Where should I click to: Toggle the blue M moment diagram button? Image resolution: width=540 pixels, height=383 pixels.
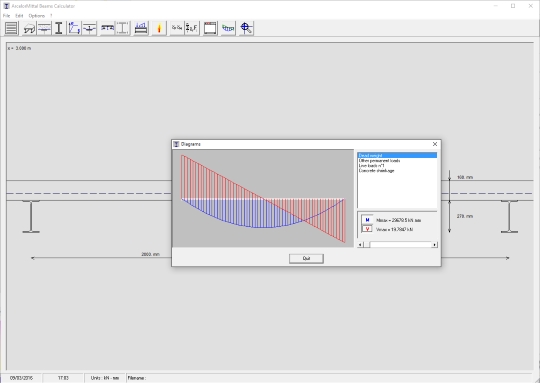click(x=367, y=220)
